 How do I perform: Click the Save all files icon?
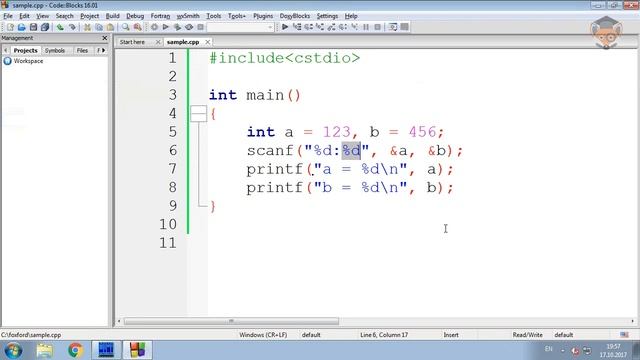point(45,27)
